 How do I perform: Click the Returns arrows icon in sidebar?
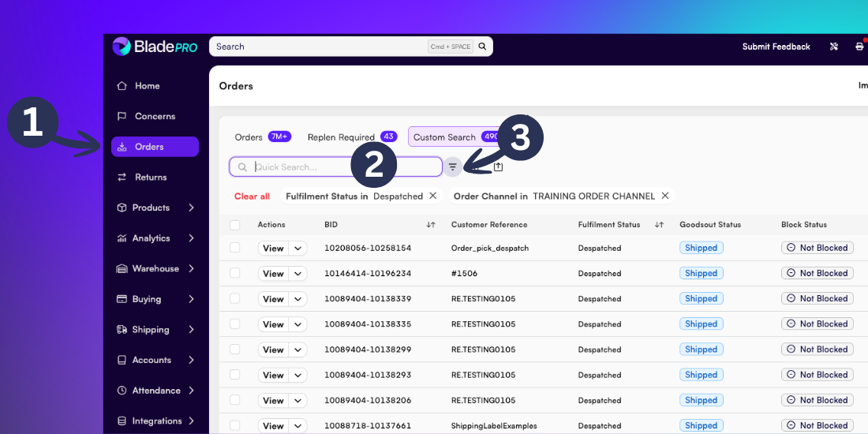pos(122,177)
